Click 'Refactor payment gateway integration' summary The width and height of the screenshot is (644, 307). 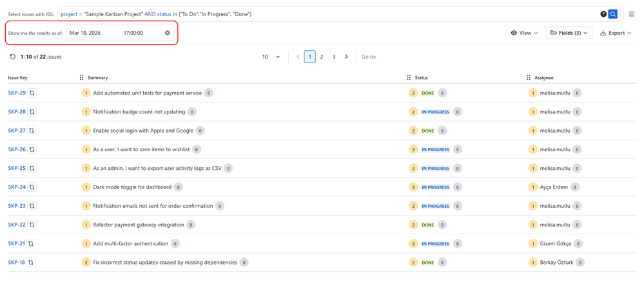point(139,225)
